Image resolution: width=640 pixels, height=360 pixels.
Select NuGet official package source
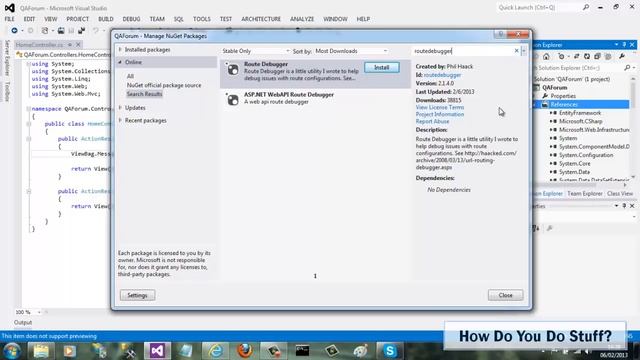(164, 85)
